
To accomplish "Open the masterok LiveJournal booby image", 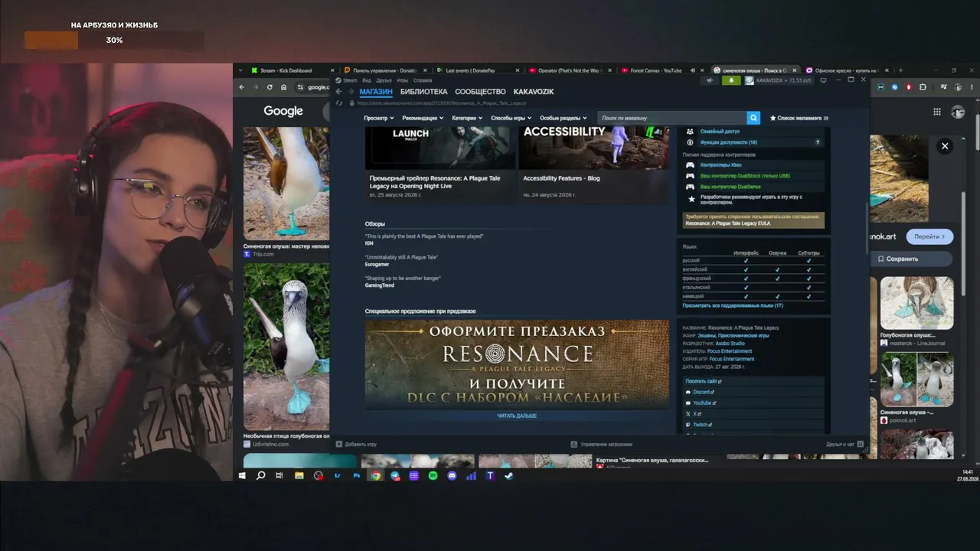I will pyautogui.click(x=917, y=303).
